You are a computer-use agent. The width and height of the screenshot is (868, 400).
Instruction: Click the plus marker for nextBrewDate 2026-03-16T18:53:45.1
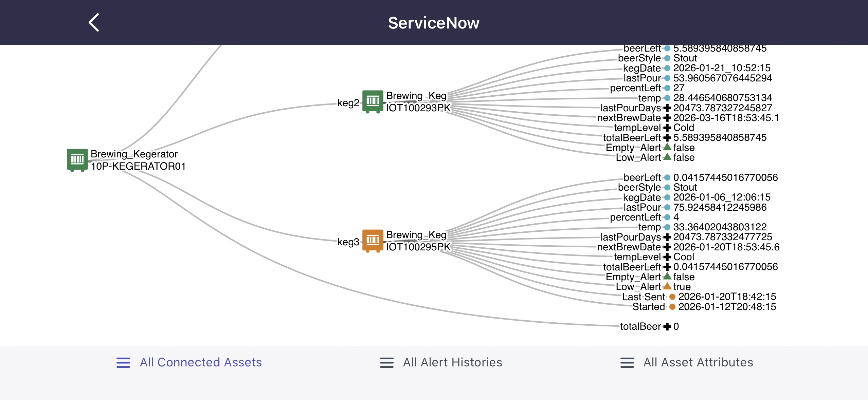click(667, 118)
